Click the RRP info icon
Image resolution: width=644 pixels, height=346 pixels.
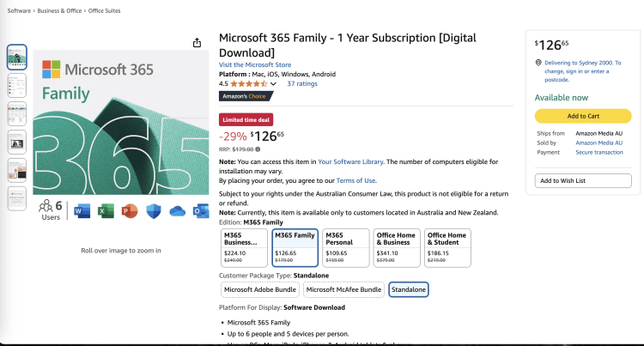click(x=258, y=149)
